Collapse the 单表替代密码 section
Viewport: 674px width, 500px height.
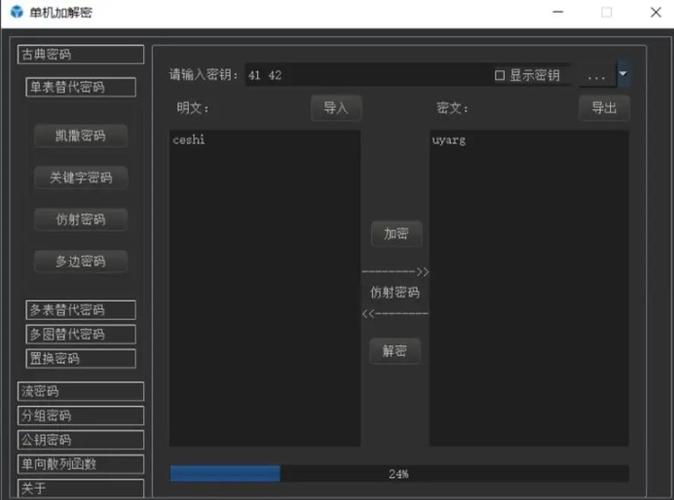pos(81,87)
